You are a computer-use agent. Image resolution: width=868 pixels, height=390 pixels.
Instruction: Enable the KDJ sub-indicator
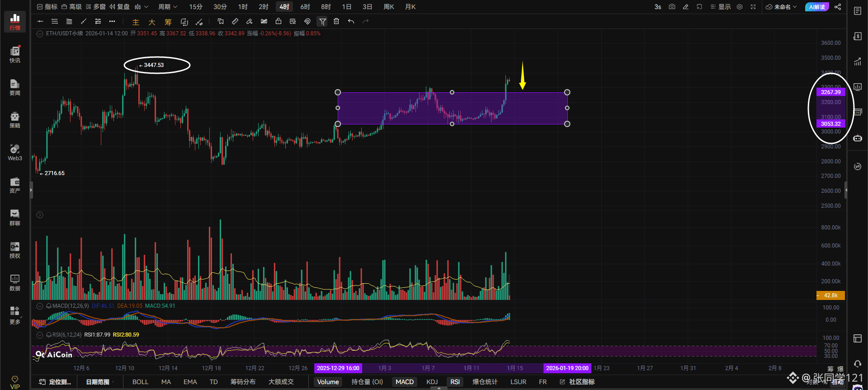coord(432,382)
